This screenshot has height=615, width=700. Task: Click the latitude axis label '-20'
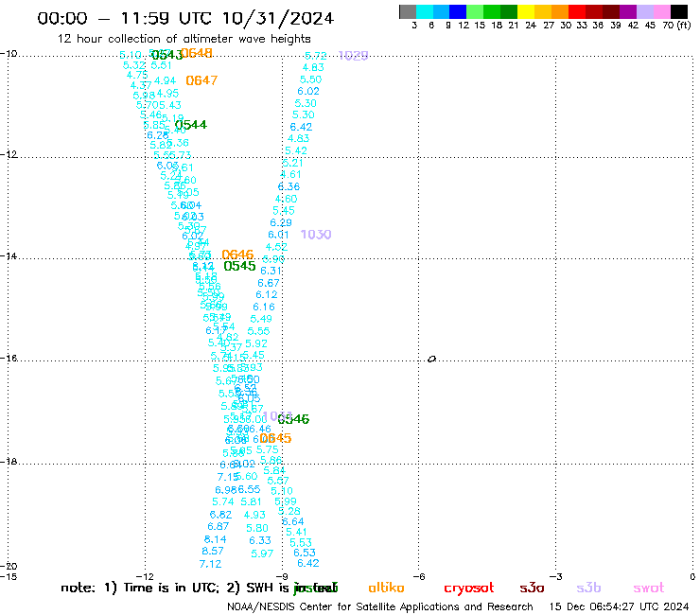tap(9, 567)
